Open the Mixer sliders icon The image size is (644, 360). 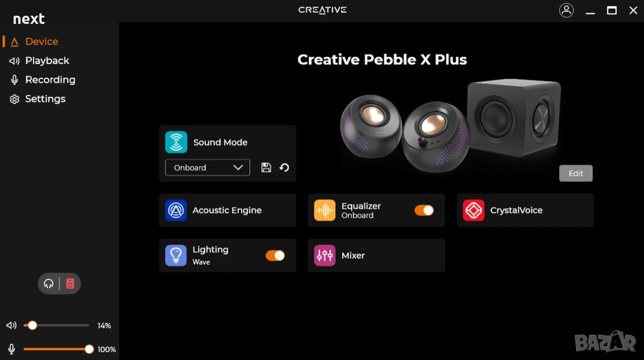click(x=325, y=255)
